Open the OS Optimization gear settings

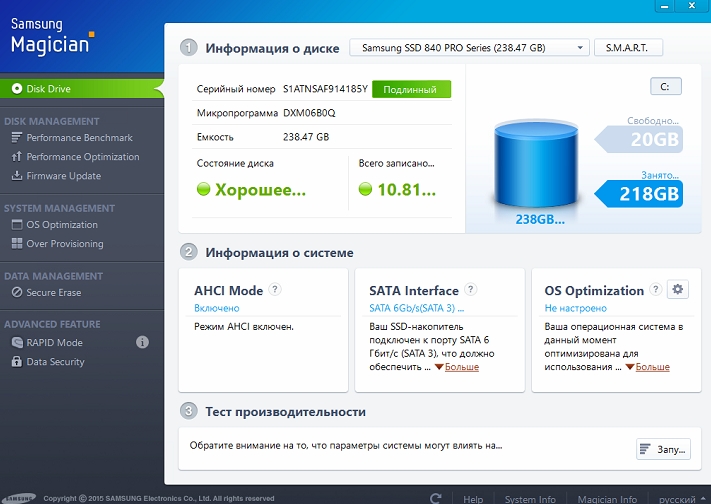(679, 290)
